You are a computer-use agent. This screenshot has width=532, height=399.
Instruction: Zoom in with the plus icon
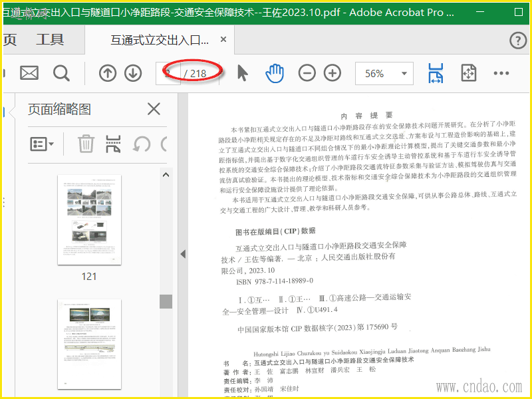332,73
